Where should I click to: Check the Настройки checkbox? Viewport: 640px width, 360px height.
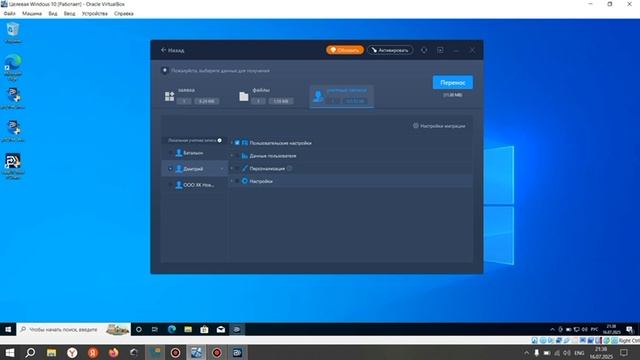tap(237, 181)
